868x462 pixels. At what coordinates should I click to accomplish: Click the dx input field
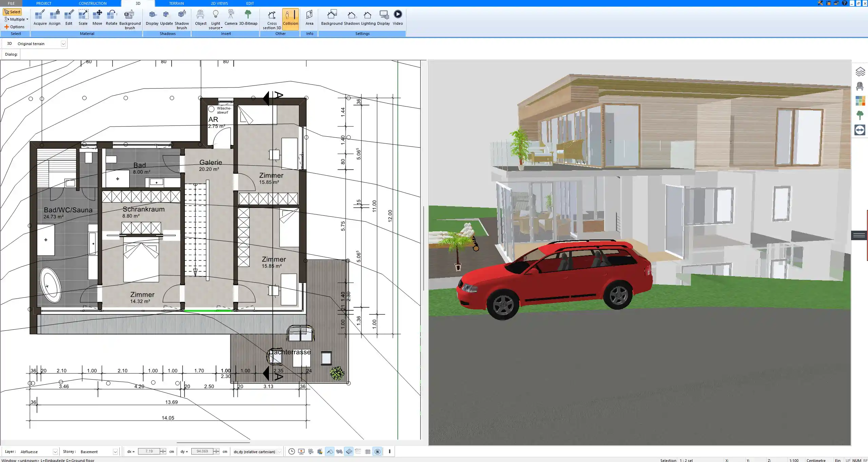[149, 451]
